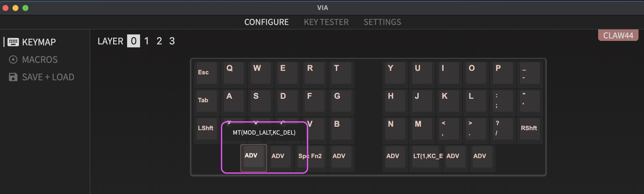Click the macOS green zoom button
The height and width of the screenshot is (194, 644).
click(x=25, y=8)
